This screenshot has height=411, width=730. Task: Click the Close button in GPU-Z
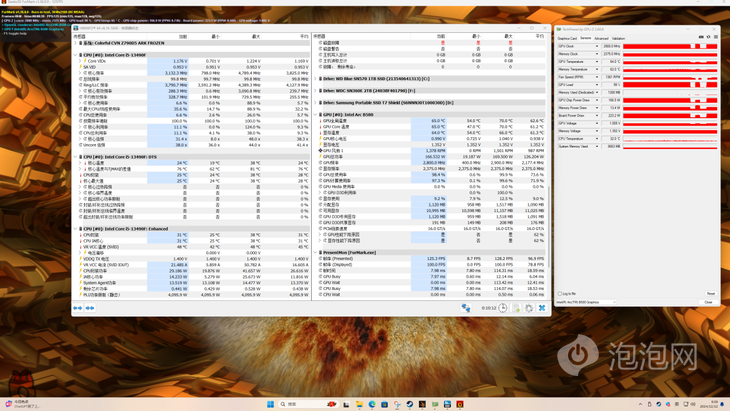tap(709, 302)
